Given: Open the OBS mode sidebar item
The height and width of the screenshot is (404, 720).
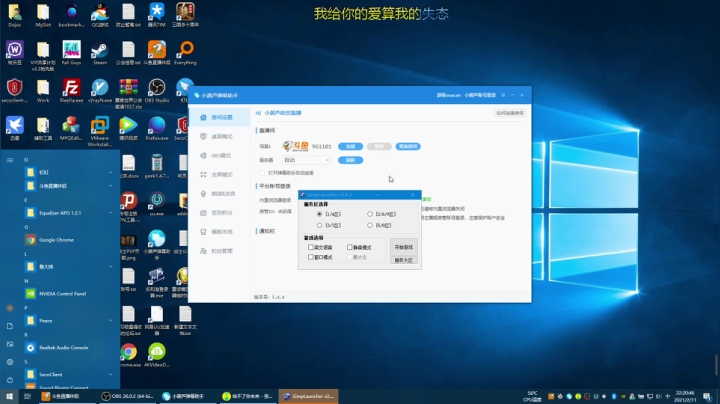Looking at the screenshot, I should pos(219,156).
